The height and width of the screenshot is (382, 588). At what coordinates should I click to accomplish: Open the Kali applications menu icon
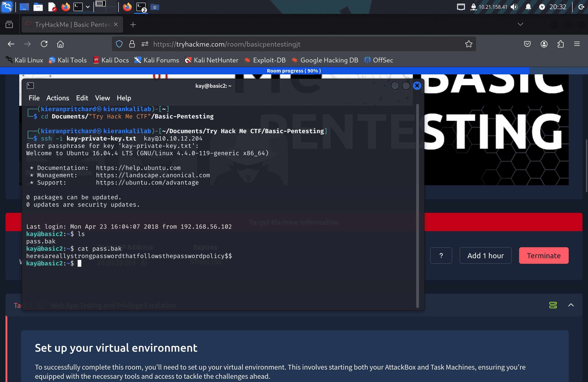tap(7, 7)
